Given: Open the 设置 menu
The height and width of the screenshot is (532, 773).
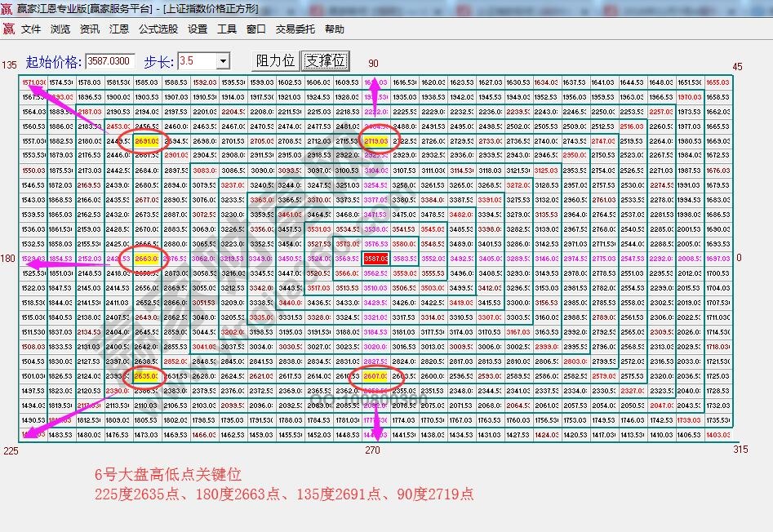Looking at the screenshot, I should click(196, 28).
